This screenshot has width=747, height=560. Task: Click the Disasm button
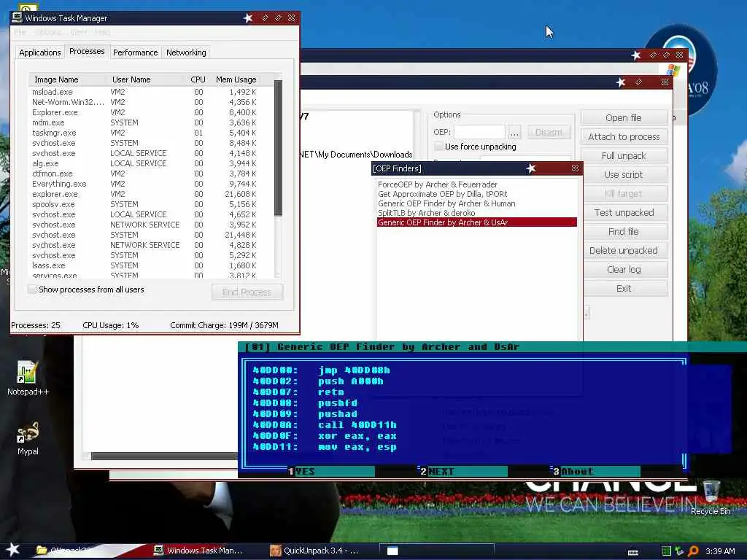[x=549, y=132]
